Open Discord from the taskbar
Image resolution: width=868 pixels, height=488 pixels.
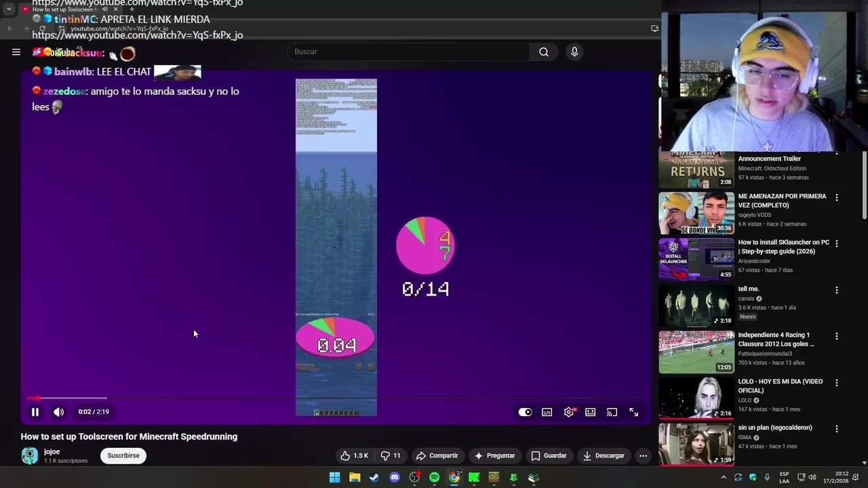(395, 477)
